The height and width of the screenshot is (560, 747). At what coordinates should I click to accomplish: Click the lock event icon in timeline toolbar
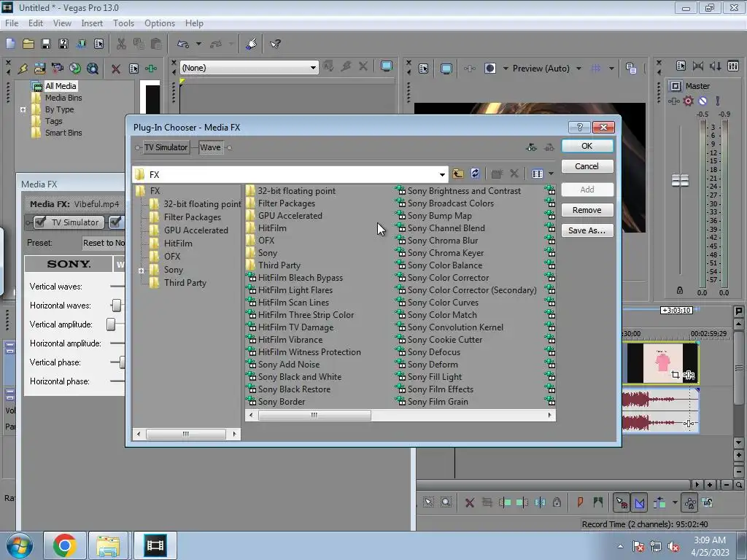pos(557,502)
